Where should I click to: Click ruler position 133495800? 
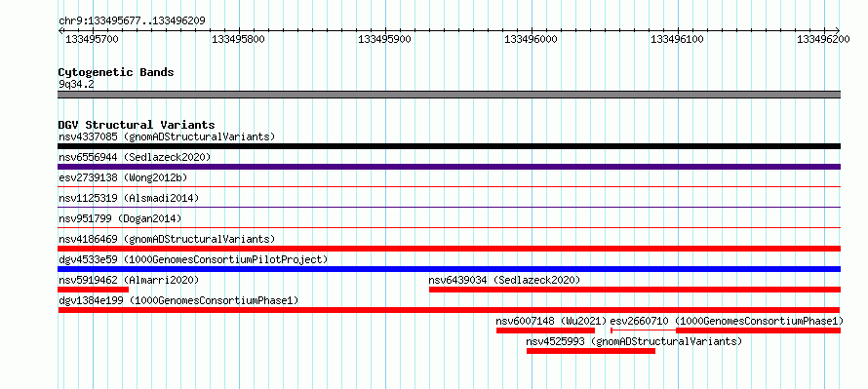(x=239, y=39)
